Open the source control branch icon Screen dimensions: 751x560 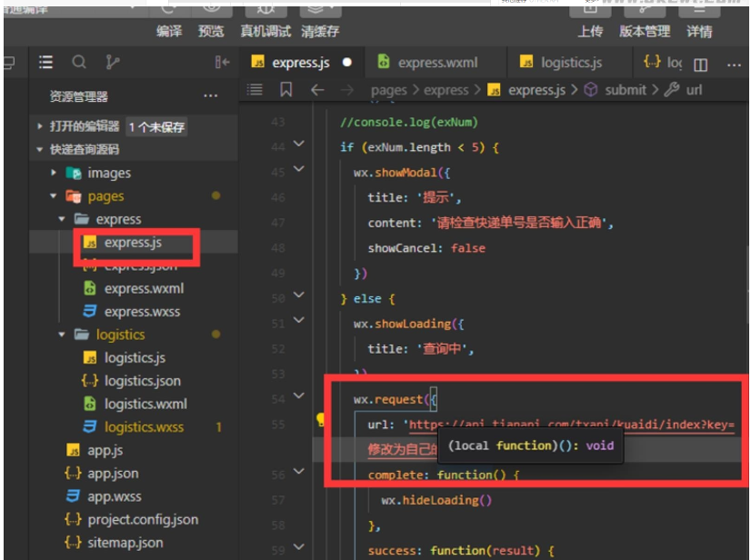[x=112, y=63]
